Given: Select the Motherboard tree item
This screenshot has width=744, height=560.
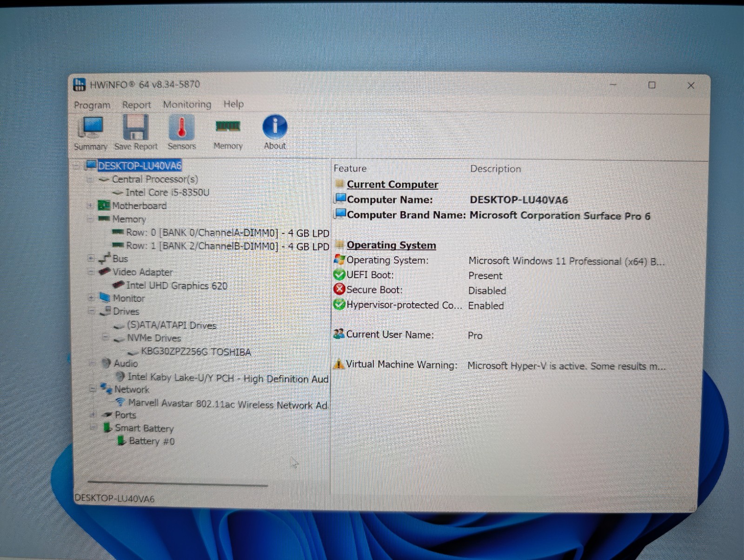Looking at the screenshot, I should [139, 206].
